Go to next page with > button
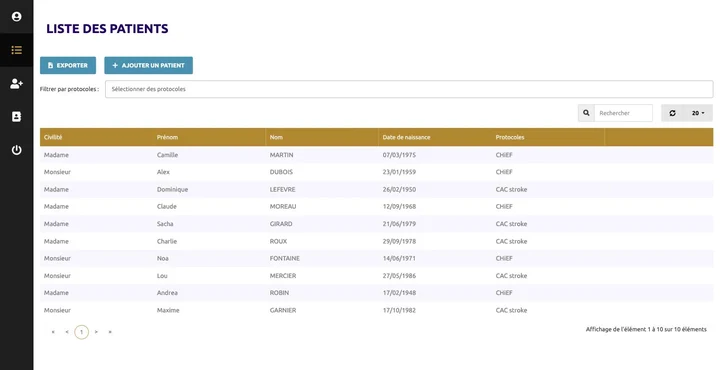This screenshot has width=720, height=370. point(96,332)
